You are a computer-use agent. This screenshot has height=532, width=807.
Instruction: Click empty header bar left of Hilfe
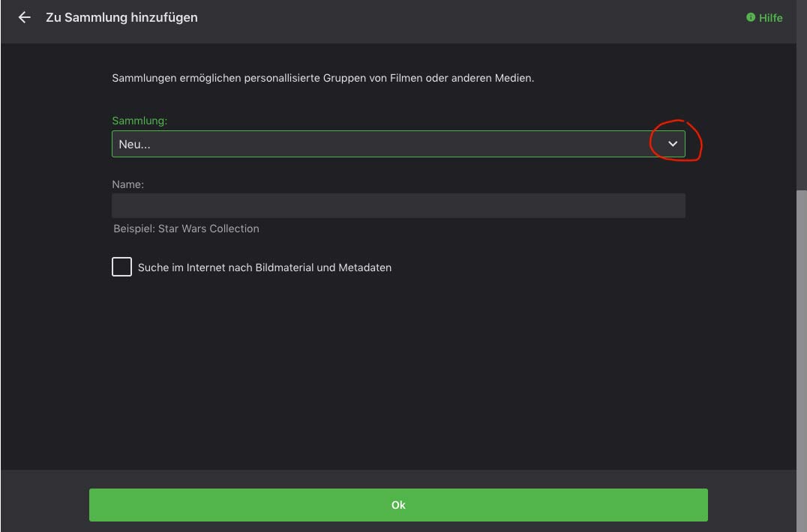(x=463, y=20)
